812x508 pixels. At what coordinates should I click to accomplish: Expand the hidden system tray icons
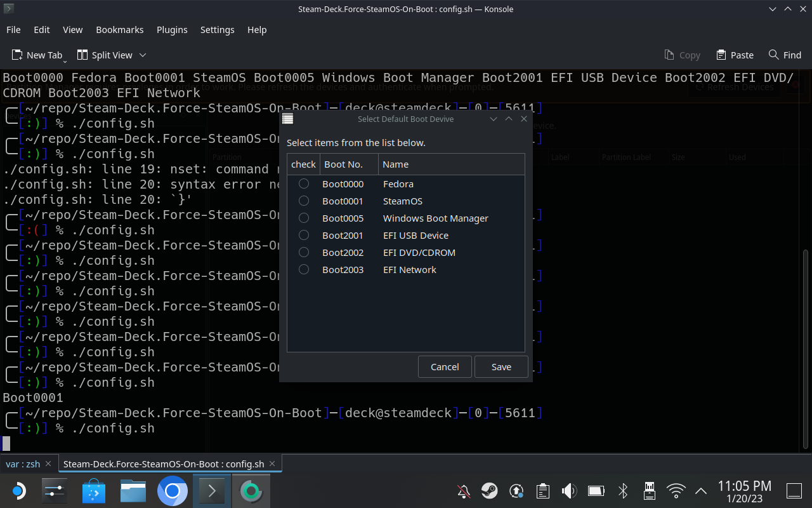coord(701,491)
